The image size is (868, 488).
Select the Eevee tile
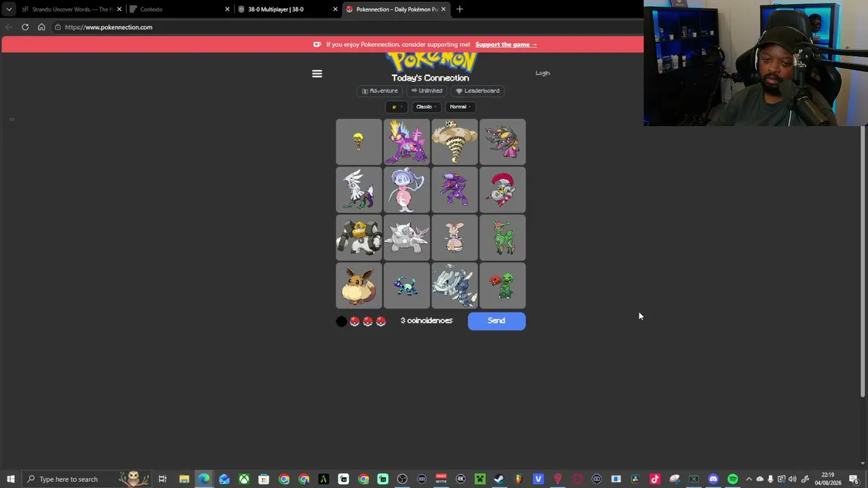tap(359, 285)
